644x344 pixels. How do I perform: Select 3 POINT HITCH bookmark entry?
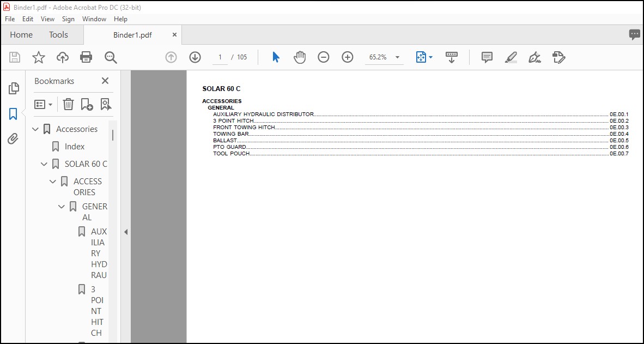[x=98, y=311]
